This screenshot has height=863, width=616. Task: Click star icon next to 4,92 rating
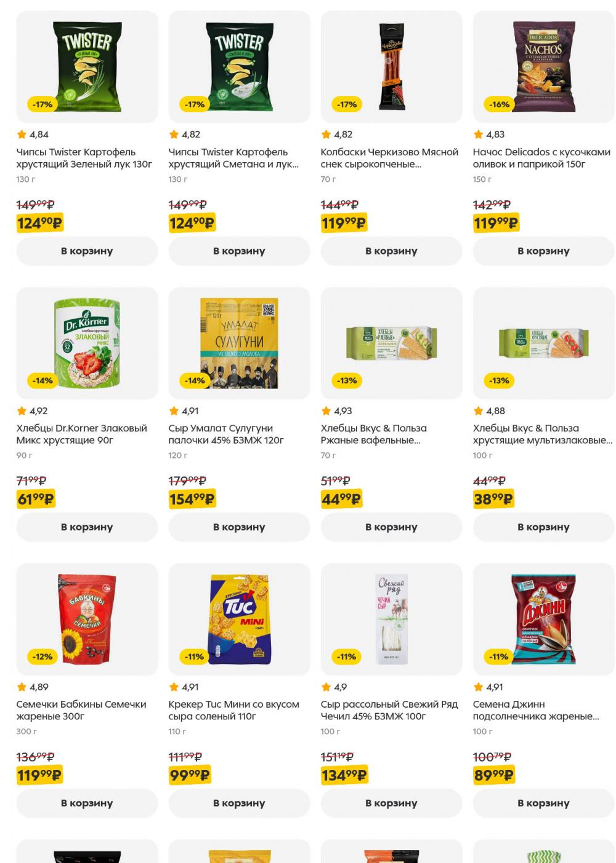point(22,411)
